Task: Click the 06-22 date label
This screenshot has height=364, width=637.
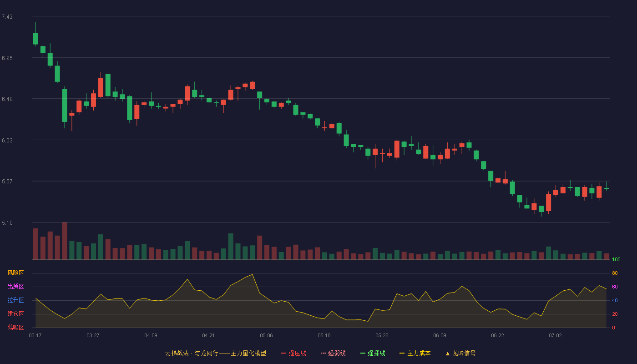Action: pos(497,335)
